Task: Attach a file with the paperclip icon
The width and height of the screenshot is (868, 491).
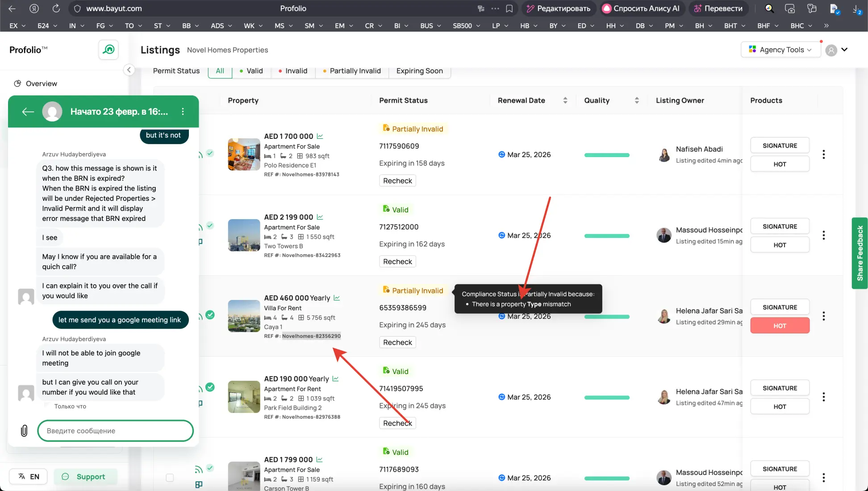Action: point(24,430)
